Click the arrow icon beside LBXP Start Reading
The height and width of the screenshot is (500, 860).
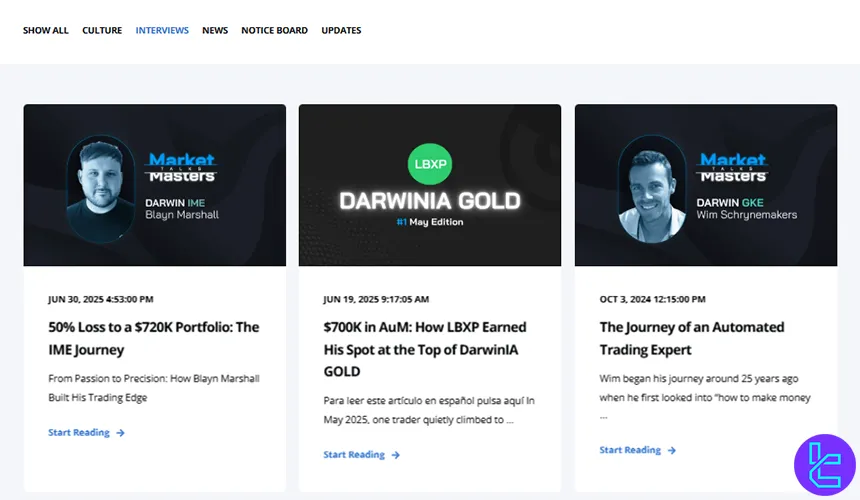(396, 455)
